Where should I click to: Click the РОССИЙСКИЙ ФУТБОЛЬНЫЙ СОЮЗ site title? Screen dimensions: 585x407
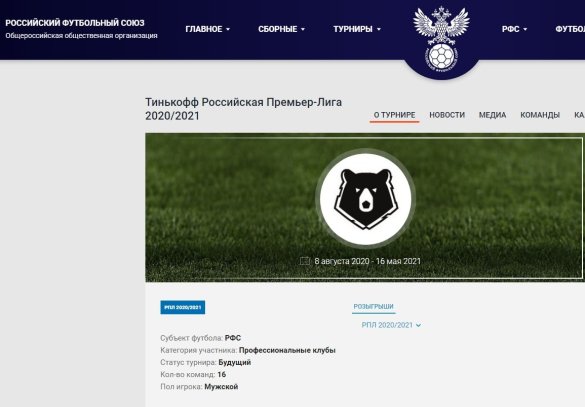pos(75,23)
